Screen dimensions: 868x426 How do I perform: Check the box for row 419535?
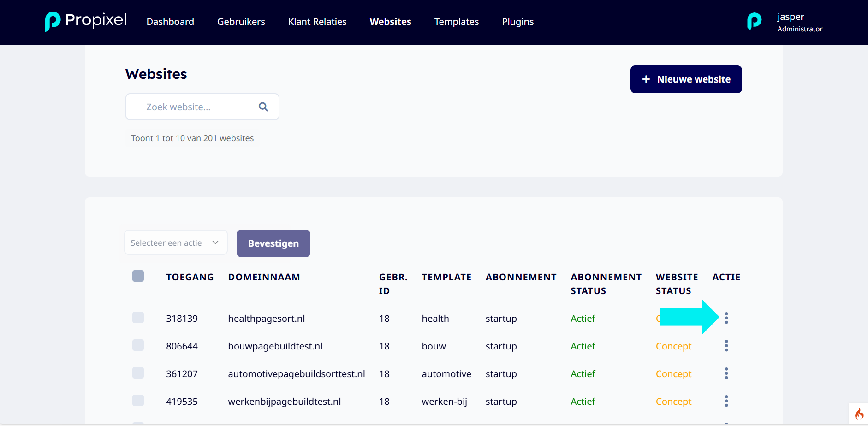click(138, 400)
